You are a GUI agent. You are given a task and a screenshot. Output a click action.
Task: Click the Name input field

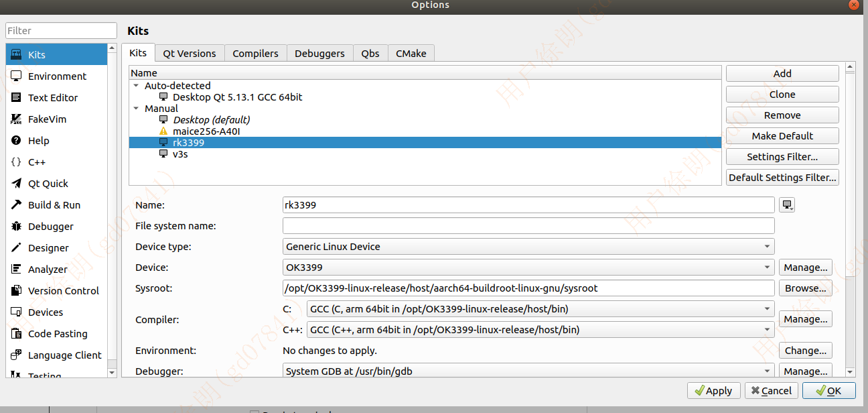(528, 205)
